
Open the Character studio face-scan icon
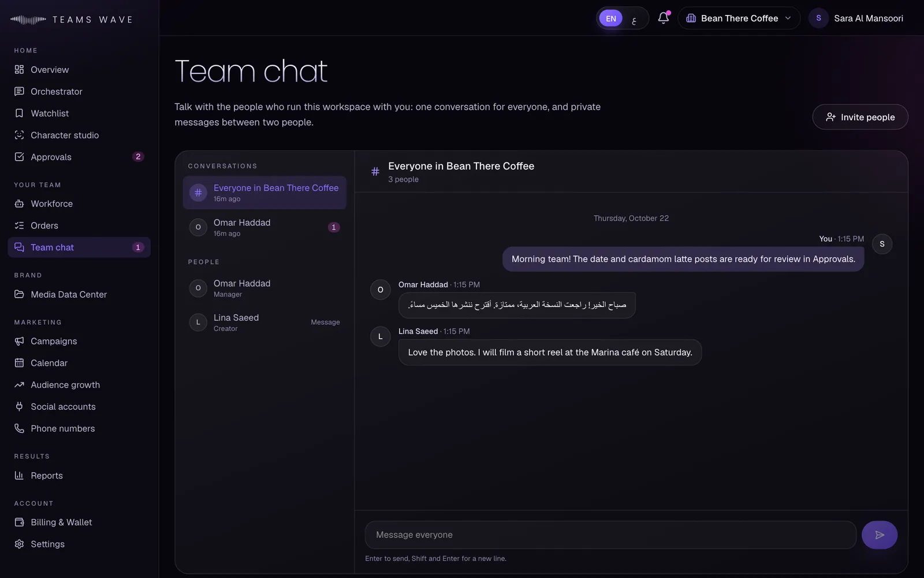(19, 135)
